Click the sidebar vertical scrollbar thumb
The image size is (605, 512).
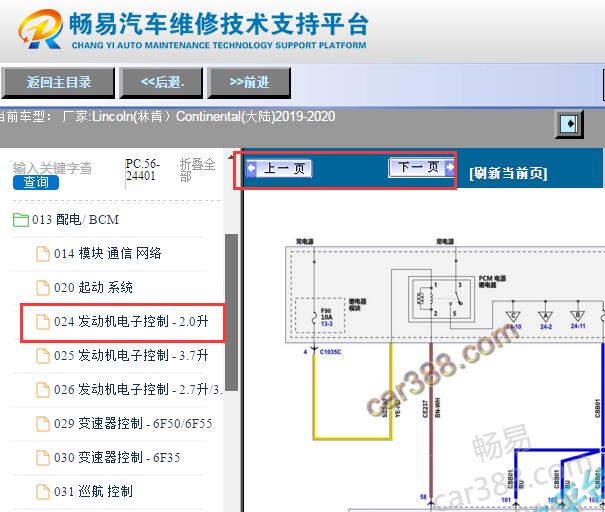click(x=232, y=313)
